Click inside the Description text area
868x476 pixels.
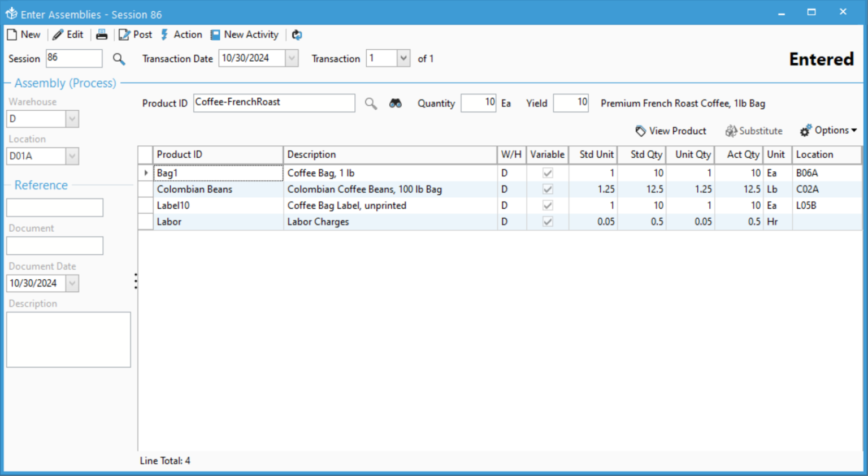68,339
